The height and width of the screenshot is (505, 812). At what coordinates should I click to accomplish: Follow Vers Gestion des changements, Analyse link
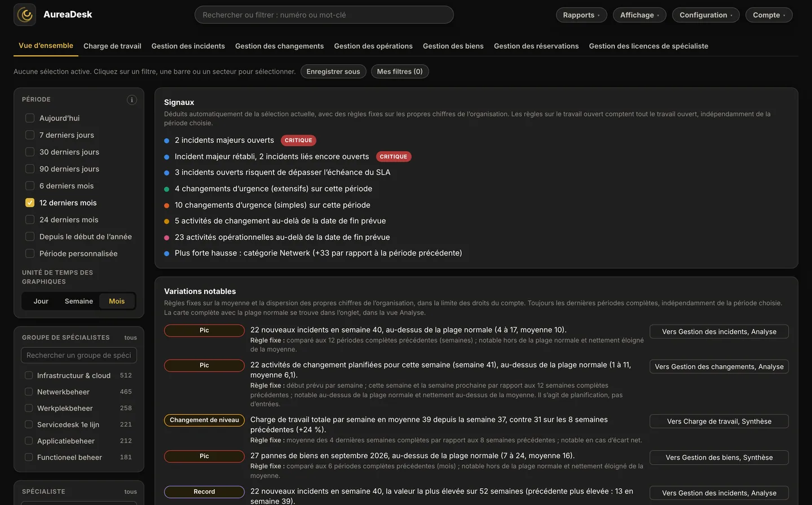[719, 367]
